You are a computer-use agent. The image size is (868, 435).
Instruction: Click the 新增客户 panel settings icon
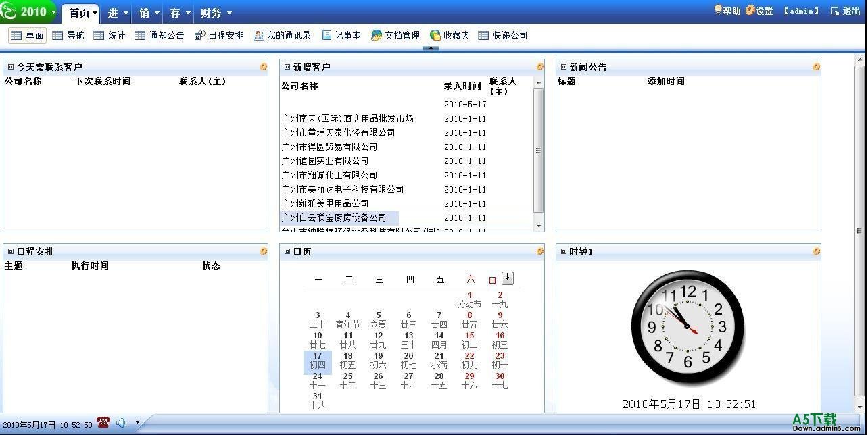[x=540, y=67]
